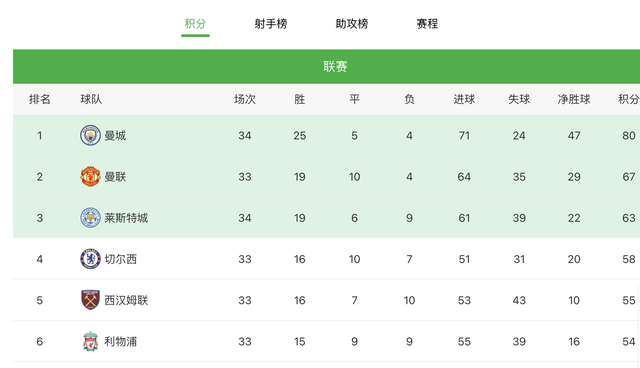Click the Chelsea club crest

(x=90, y=259)
